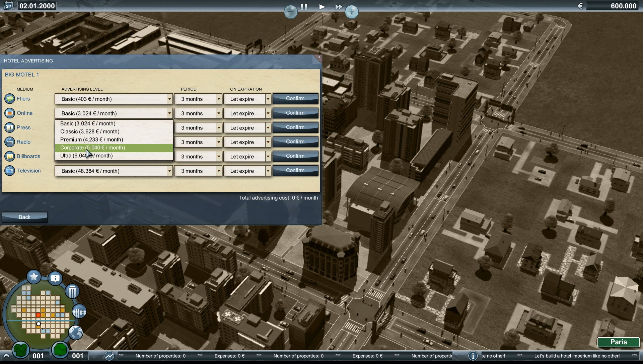Click the Back button
This screenshot has width=643, height=364.
(24, 217)
